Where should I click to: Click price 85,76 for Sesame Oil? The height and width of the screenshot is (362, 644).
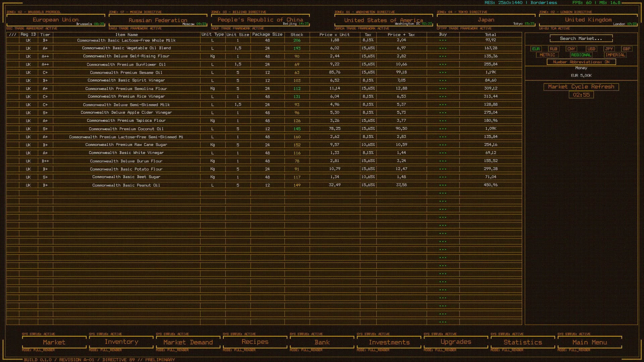(x=335, y=72)
